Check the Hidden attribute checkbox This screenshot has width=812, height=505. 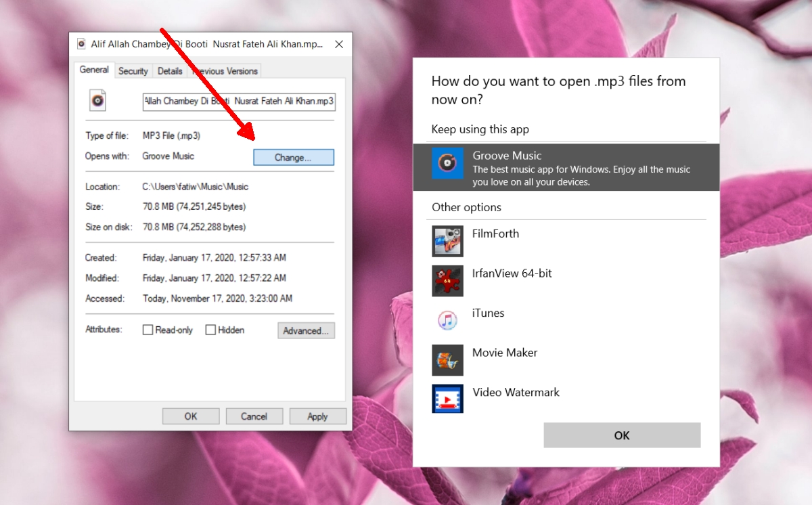click(x=210, y=330)
